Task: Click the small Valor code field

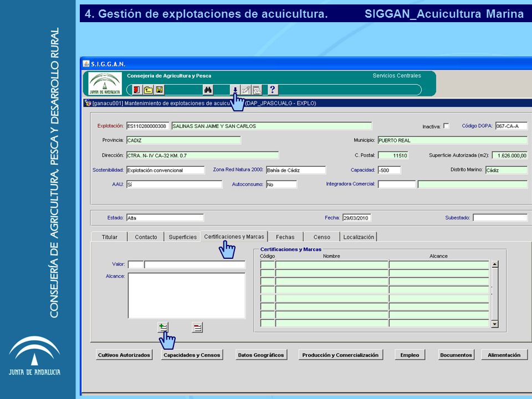Action: pyautogui.click(x=136, y=264)
